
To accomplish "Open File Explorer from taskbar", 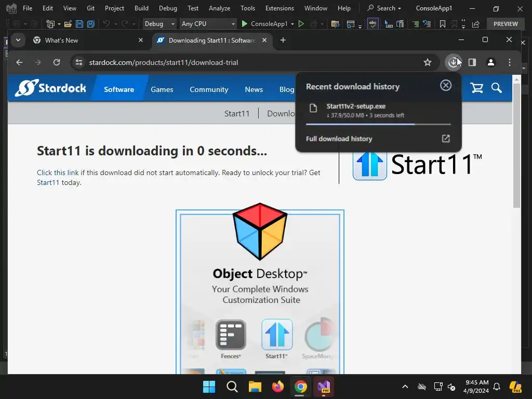I will pos(255,387).
